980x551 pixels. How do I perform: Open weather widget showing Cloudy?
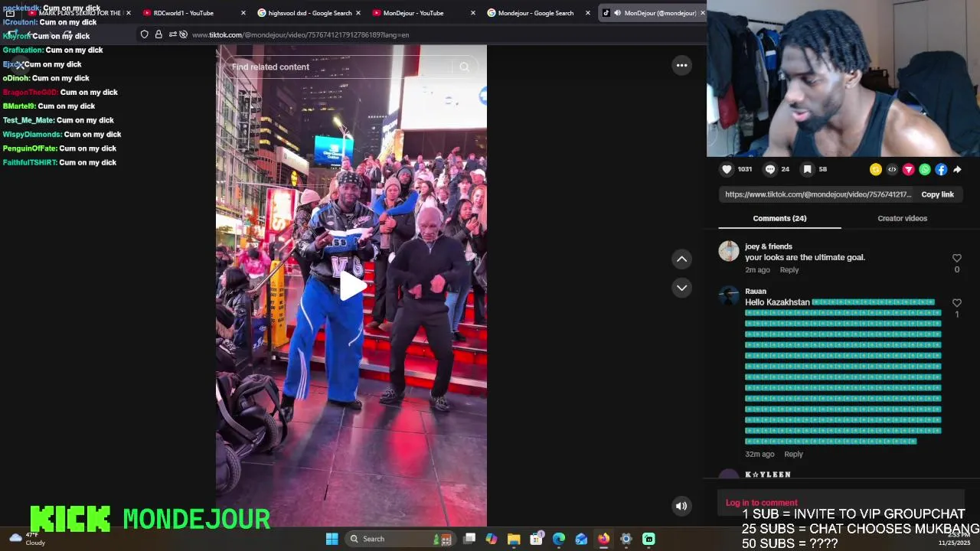point(27,539)
